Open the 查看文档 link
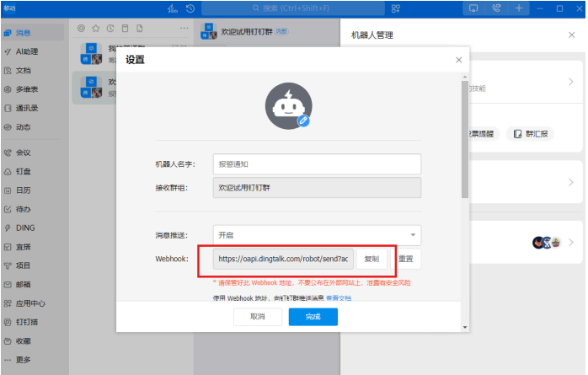 pos(339,297)
